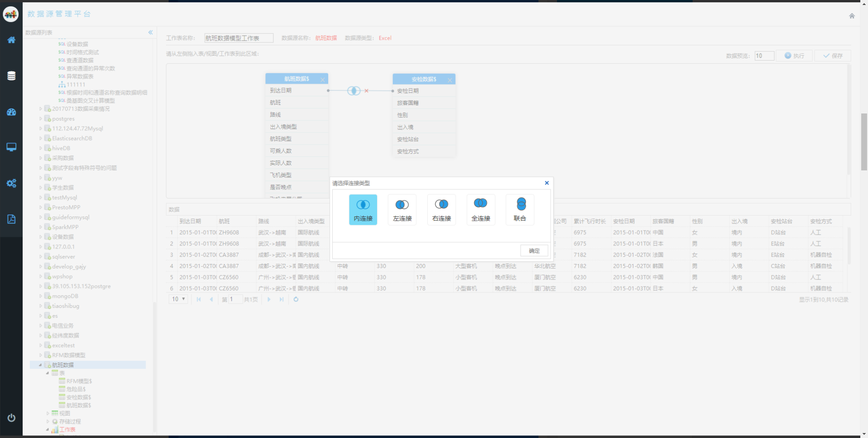Go to the previous data page
The width and height of the screenshot is (868, 438).
tap(211, 299)
